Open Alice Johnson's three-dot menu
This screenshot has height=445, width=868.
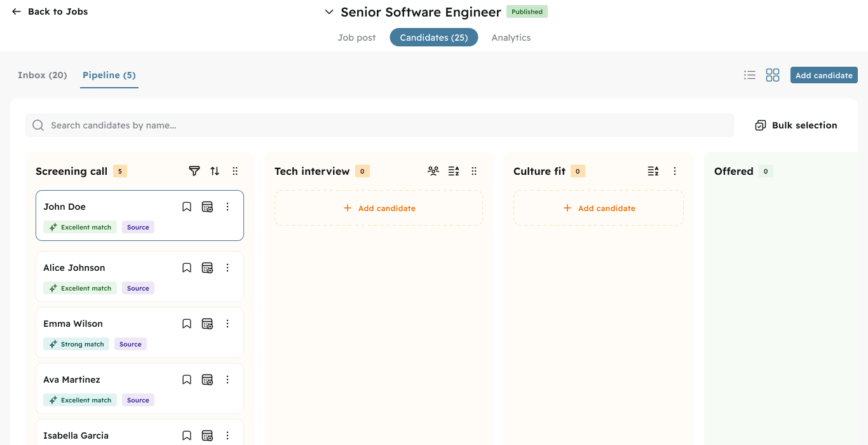click(227, 268)
